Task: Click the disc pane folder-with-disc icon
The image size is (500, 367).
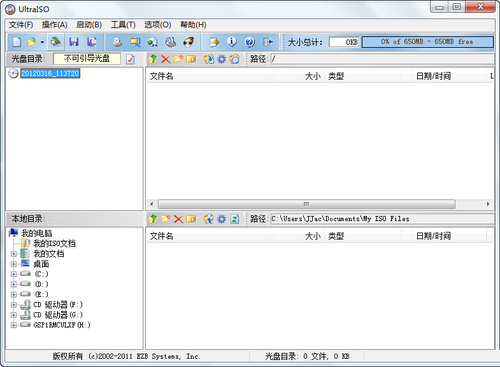Action: tap(234, 59)
